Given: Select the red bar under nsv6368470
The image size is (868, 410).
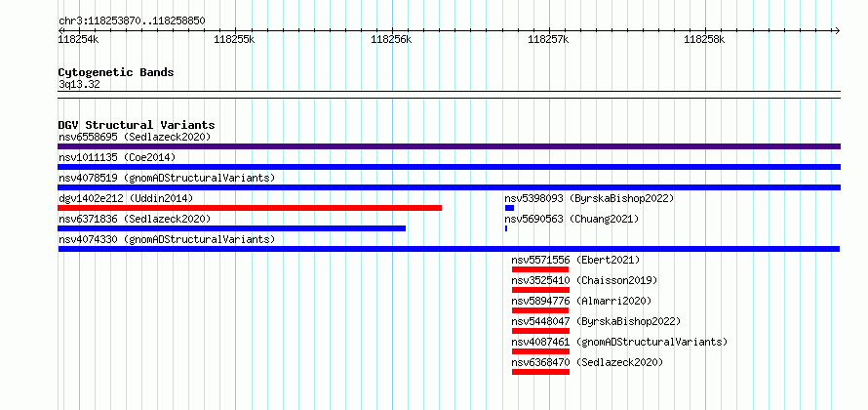Looking at the screenshot, I should click(540, 372).
